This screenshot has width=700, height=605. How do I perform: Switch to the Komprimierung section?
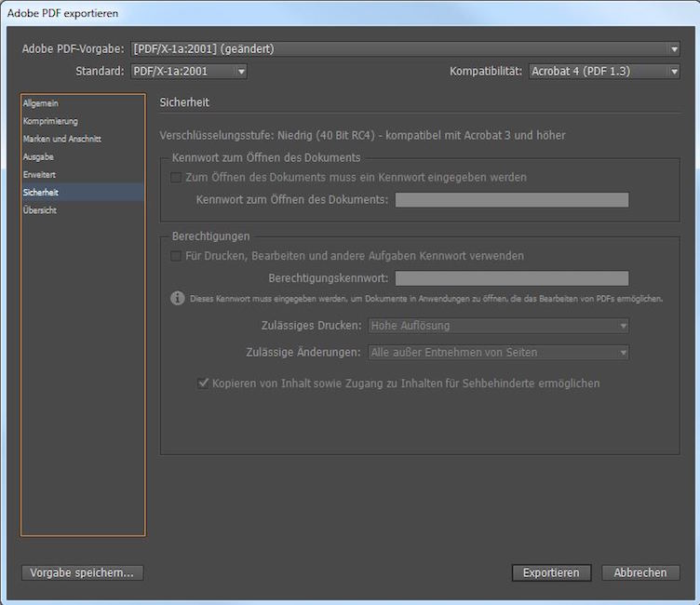pyautogui.click(x=83, y=121)
